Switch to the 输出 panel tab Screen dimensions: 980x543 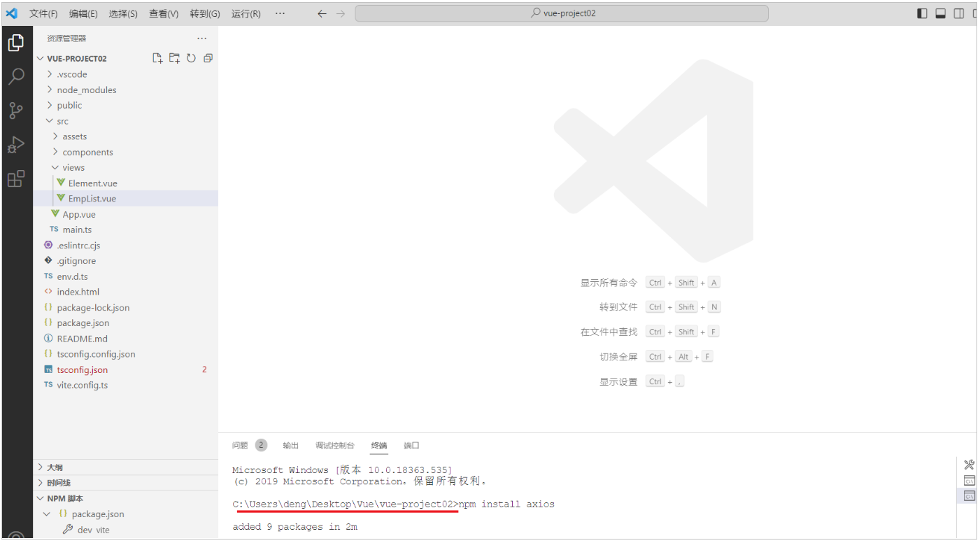(290, 445)
